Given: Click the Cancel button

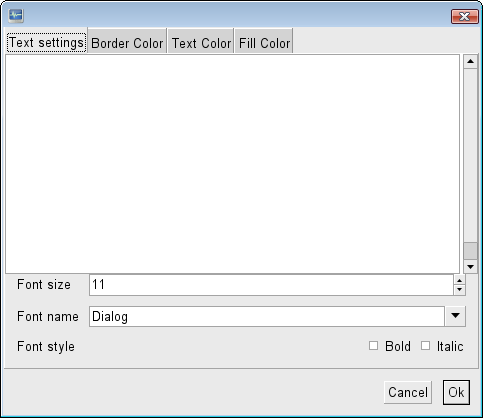Looking at the screenshot, I should pyautogui.click(x=408, y=392).
